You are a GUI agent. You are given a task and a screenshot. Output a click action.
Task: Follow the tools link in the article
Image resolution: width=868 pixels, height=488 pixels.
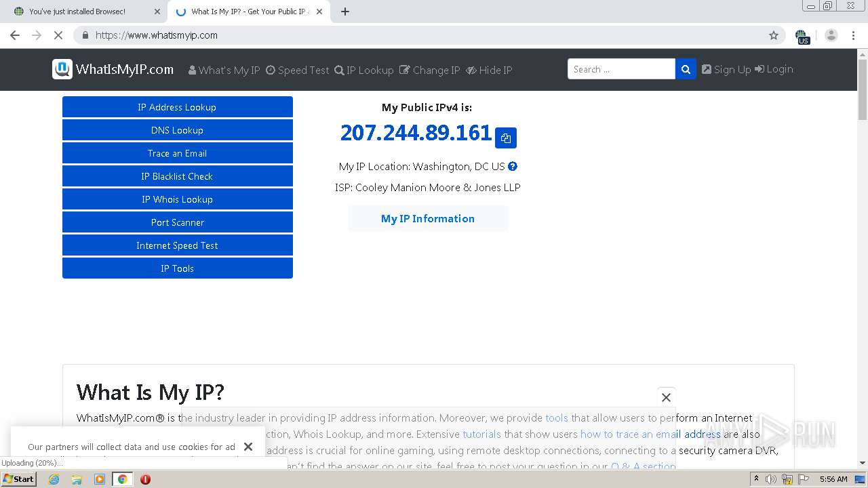[557, 418]
